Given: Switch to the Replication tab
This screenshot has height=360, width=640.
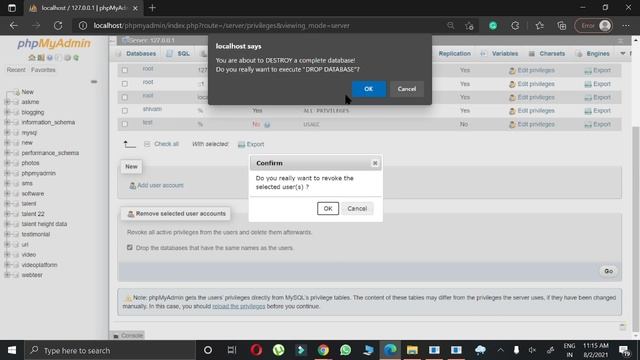Looking at the screenshot, I should point(454,53).
